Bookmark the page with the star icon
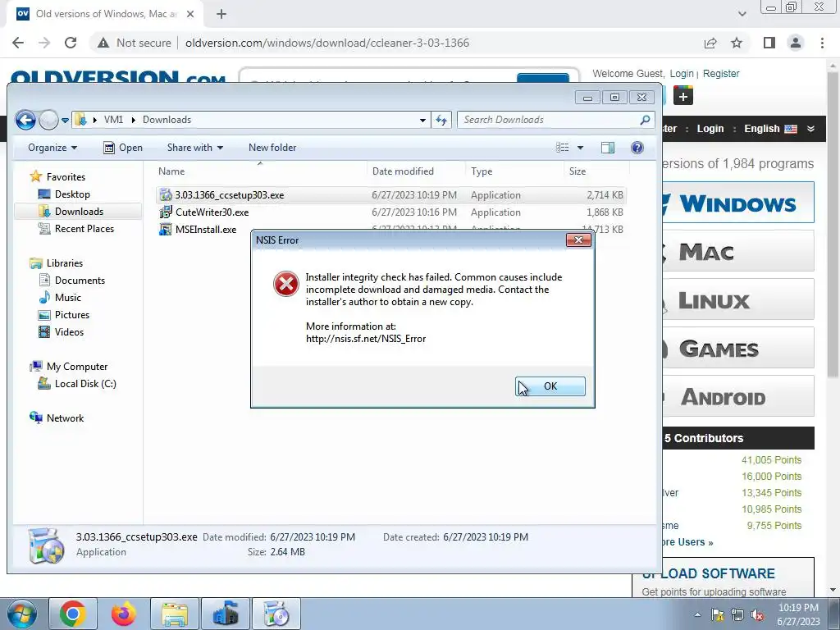Viewport: 840px width, 630px height. coord(737,43)
